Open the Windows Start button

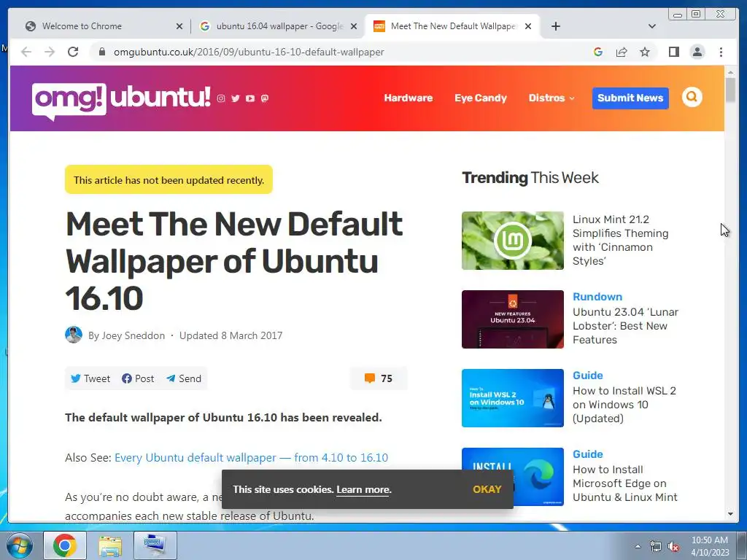pyautogui.click(x=19, y=545)
